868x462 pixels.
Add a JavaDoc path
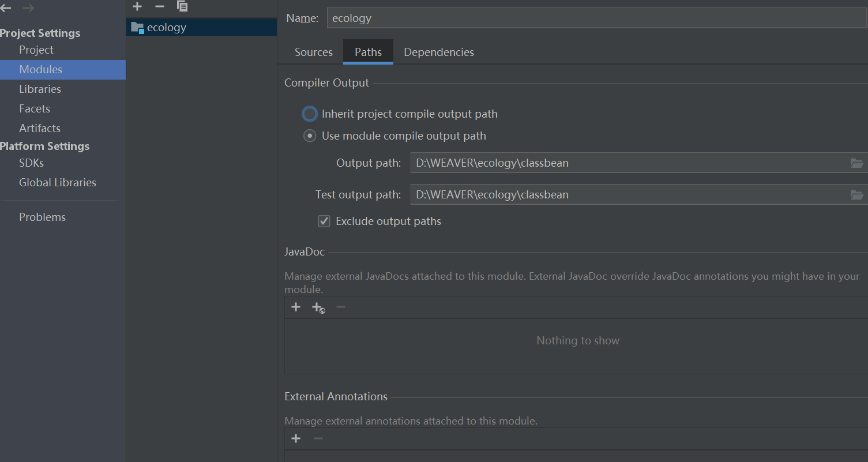296,307
